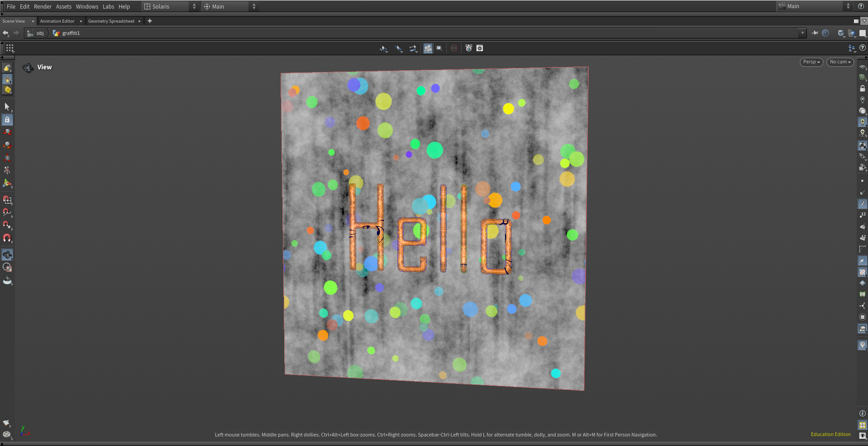Toggle the pin pane icon
Image resolution: width=868 pixels, height=446 pixels.
pyautogui.click(x=815, y=33)
